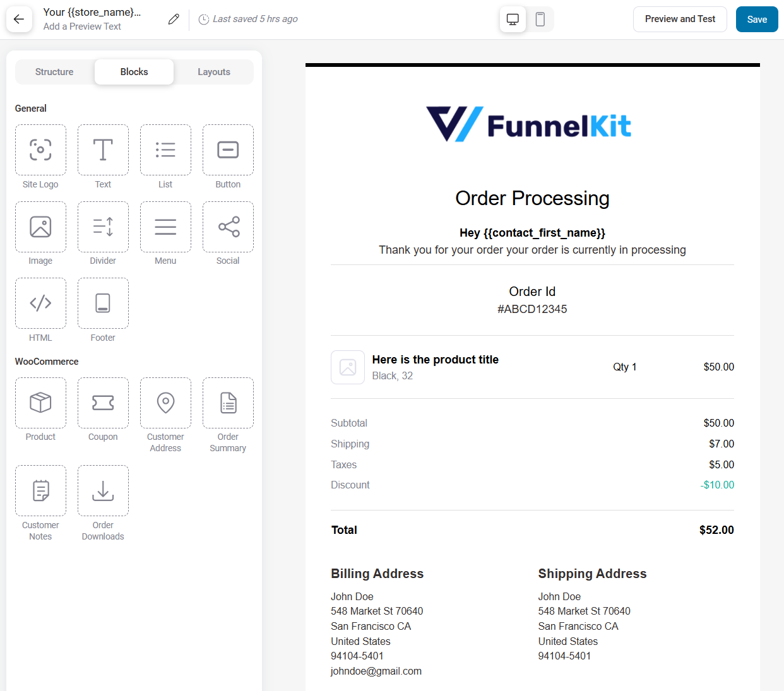Select the Billing Address heading

pos(377,574)
